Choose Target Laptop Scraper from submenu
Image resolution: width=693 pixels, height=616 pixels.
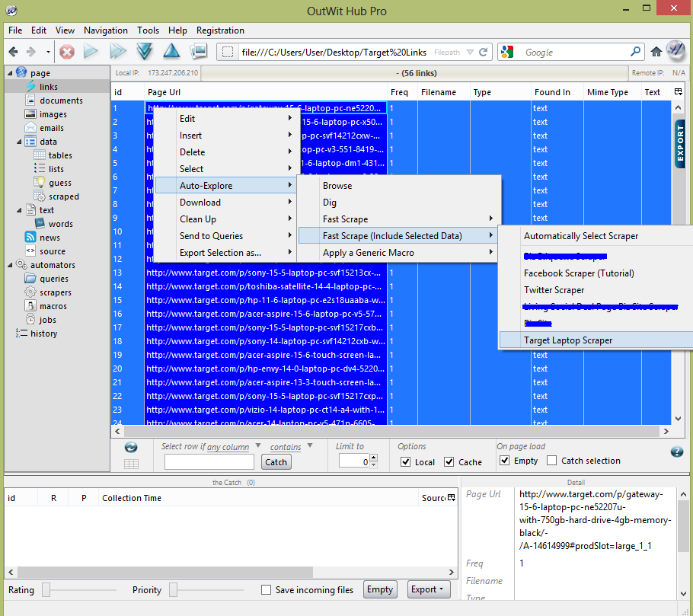click(567, 340)
